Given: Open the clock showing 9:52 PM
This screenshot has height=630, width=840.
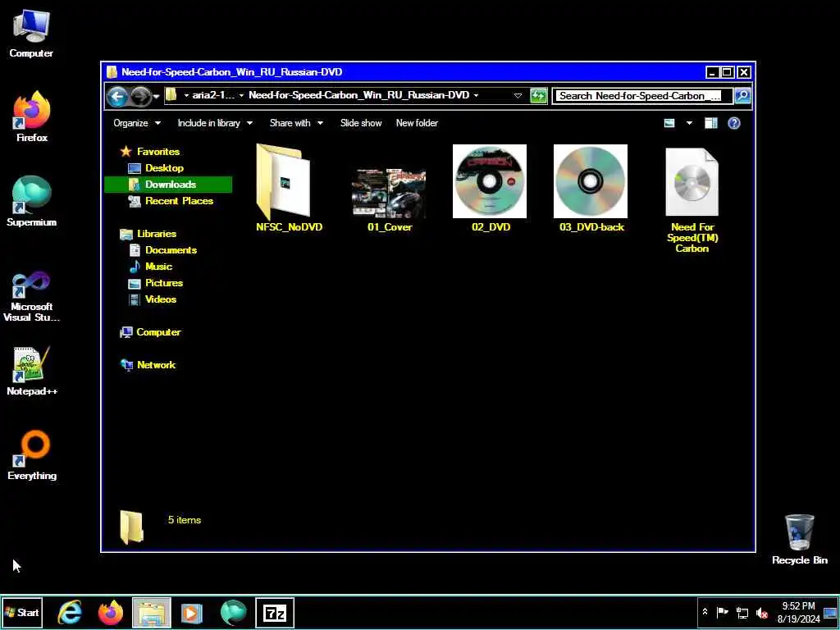Looking at the screenshot, I should click(x=798, y=612).
